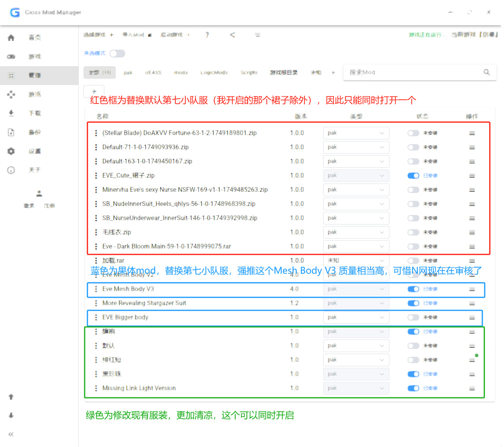
Task: Open actions menu for Missing Link Light Version
Action: [472, 388]
